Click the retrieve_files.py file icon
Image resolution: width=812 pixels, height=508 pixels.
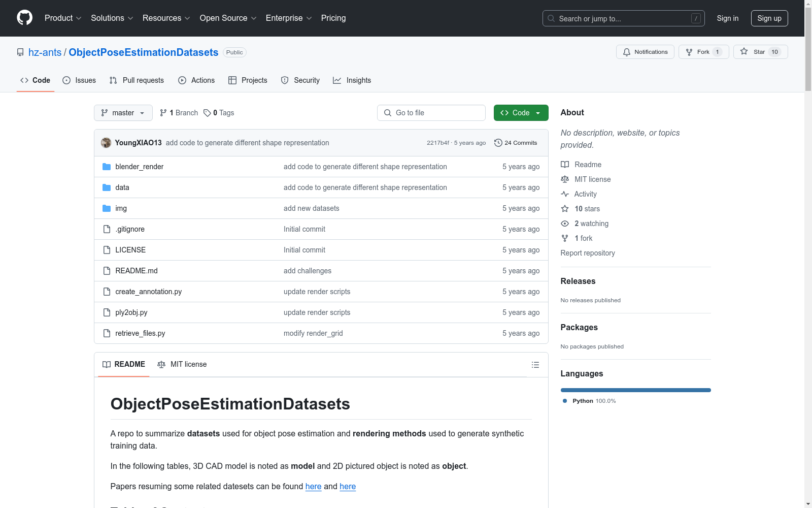[107, 333]
